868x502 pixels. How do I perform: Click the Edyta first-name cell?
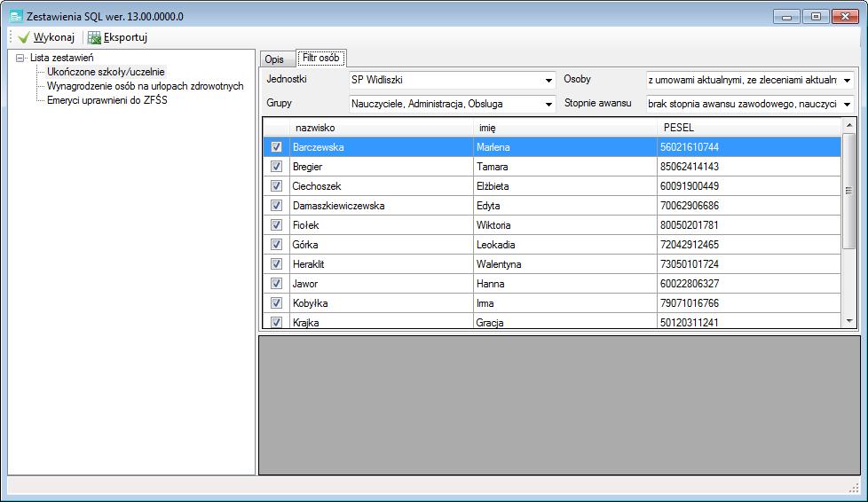[565, 206]
